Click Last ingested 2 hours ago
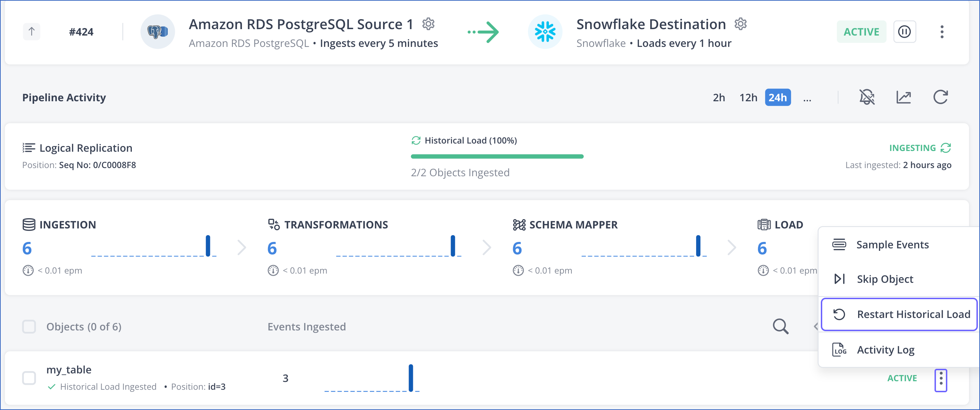The image size is (980, 410). click(898, 165)
